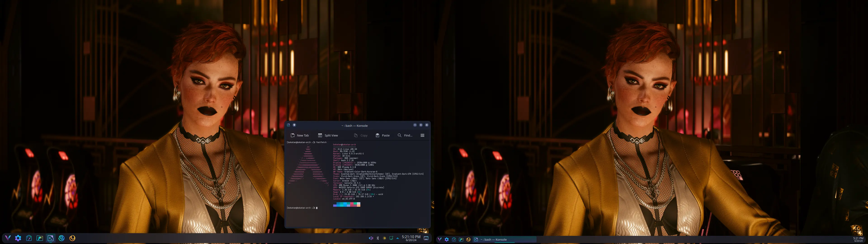
Task: Click the "GPU: NVIDIA GeForce GTX 1660 SUPER" line
Action: (359, 187)
